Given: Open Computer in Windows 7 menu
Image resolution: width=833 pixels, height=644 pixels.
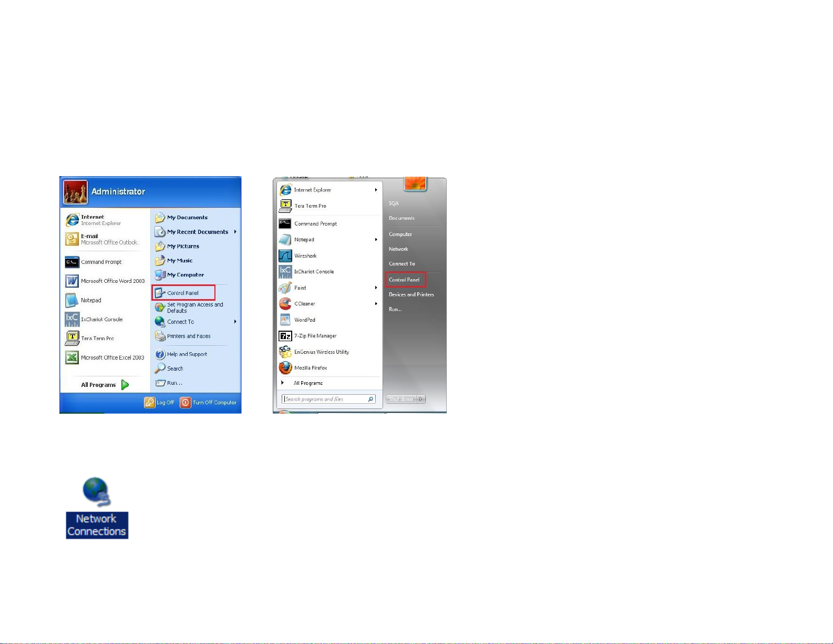Looking at the screenshot, I should 400,234.
